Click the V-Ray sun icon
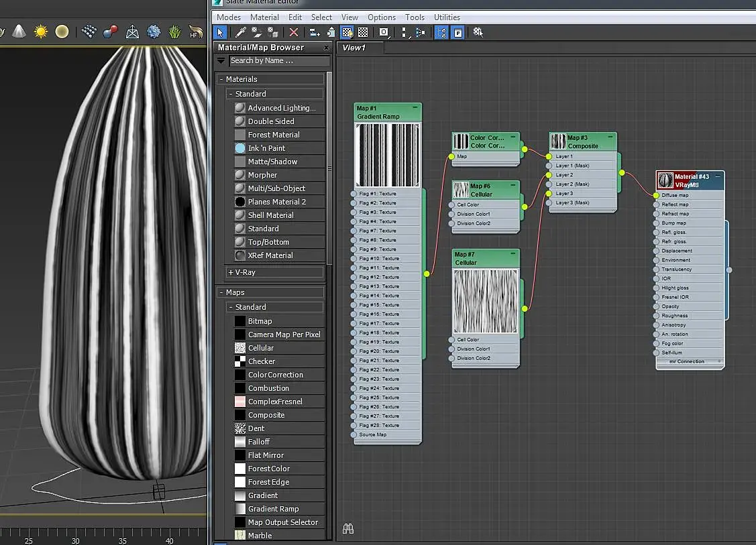Image resolution: width=756 pixels, height=545 pixels. pos(41,32)
